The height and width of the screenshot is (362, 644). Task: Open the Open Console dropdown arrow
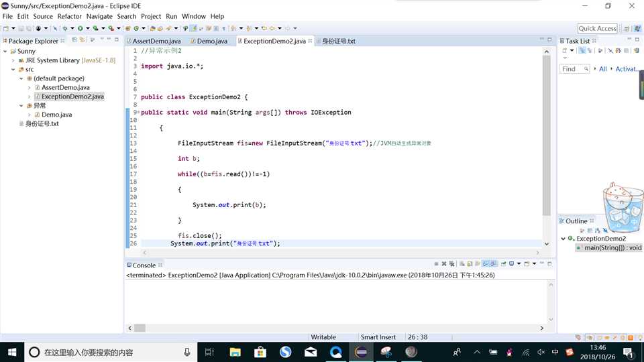tap(535, 263)
